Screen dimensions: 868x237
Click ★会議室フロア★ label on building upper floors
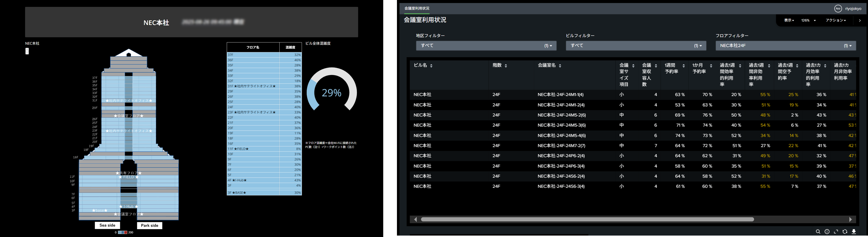coord(128,116)
